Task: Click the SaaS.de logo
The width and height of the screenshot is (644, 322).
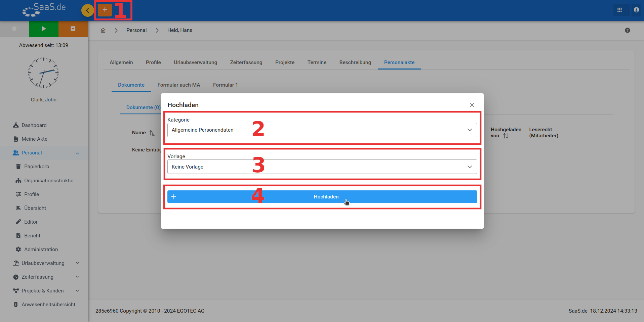Action: pos(44,9)
